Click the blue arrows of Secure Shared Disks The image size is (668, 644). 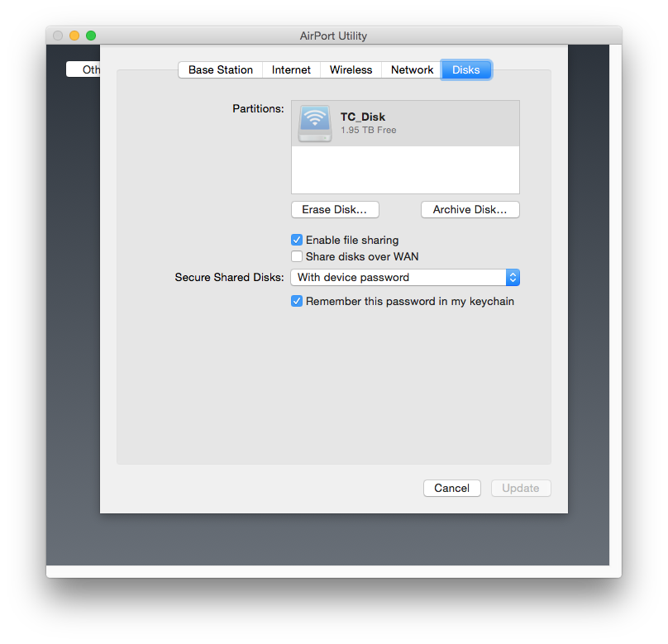[x=513, y=277]
